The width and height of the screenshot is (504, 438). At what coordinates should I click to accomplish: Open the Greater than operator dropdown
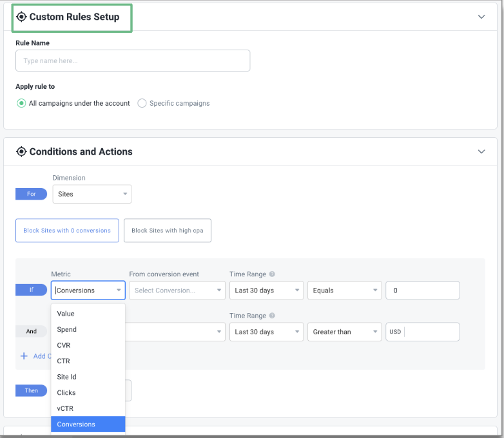point(344,332)
